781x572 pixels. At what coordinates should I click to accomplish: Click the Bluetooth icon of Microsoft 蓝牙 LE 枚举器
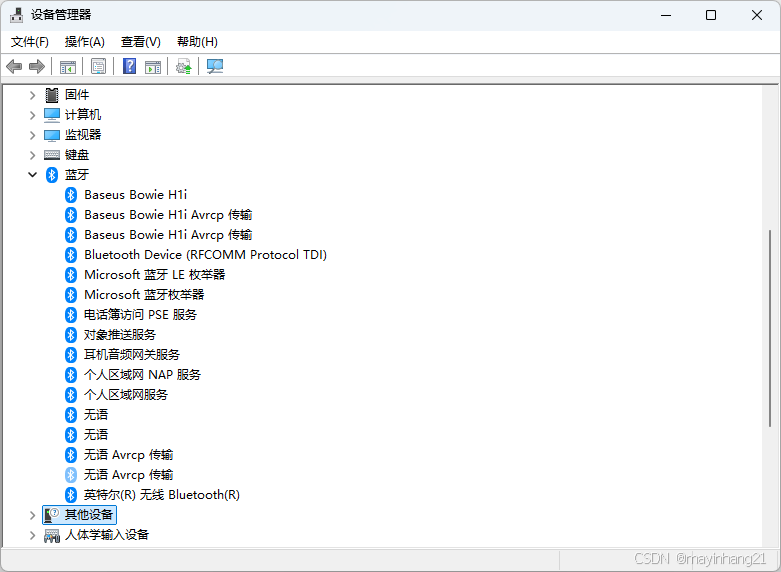click(71, 275)
